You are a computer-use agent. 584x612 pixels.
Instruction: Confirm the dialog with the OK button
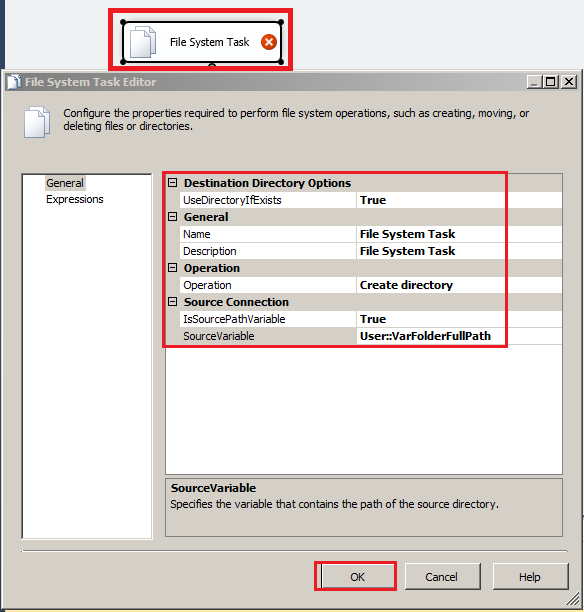click(x=357, y=577)
